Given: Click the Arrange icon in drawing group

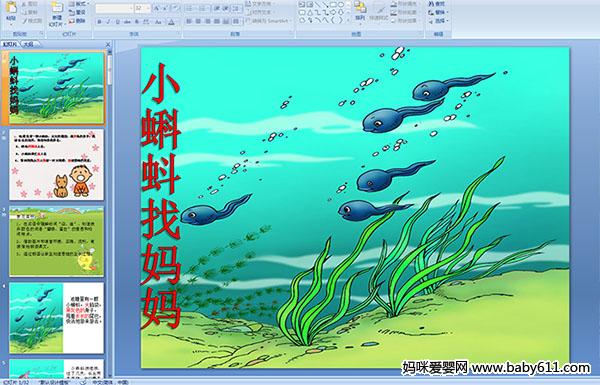Looking at the screenshot, I should tap(360, 11).
